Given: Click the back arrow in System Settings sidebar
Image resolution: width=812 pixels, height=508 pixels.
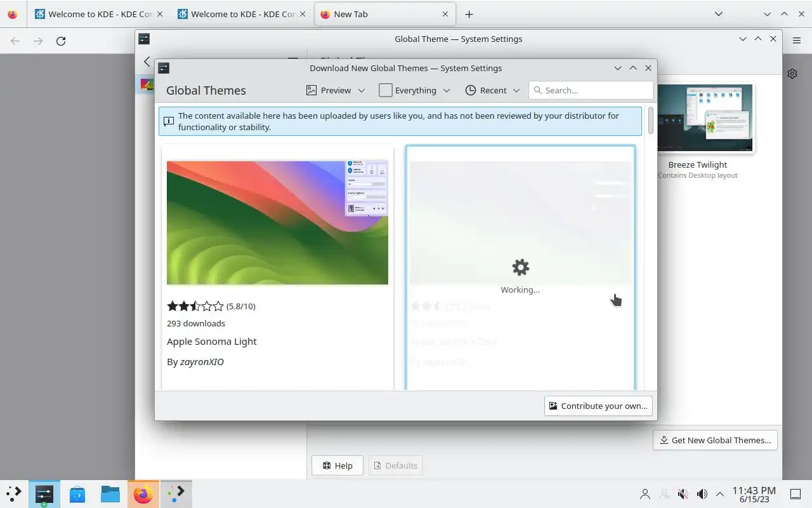Looking at the screenshot, I should 147,62.
